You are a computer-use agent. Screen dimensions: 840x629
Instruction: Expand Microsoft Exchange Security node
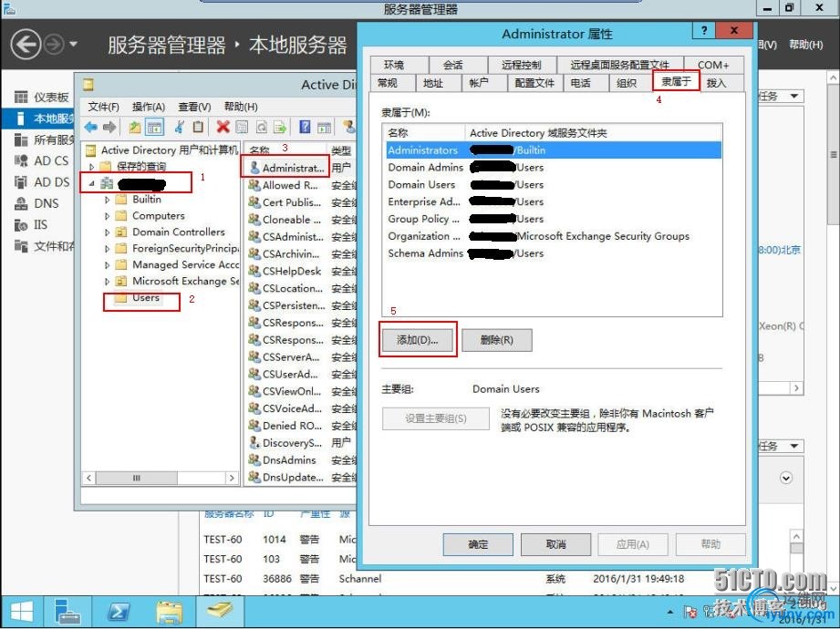(107, 281)
